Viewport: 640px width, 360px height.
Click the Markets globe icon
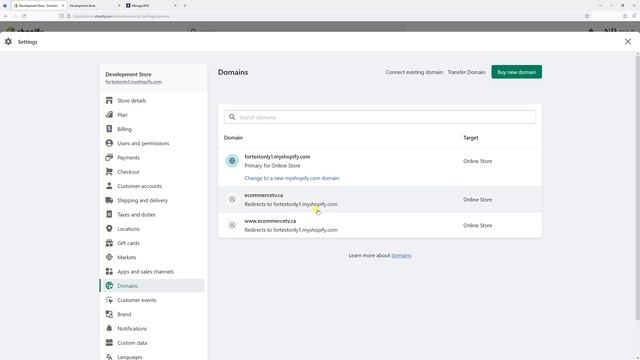point(109,257)
